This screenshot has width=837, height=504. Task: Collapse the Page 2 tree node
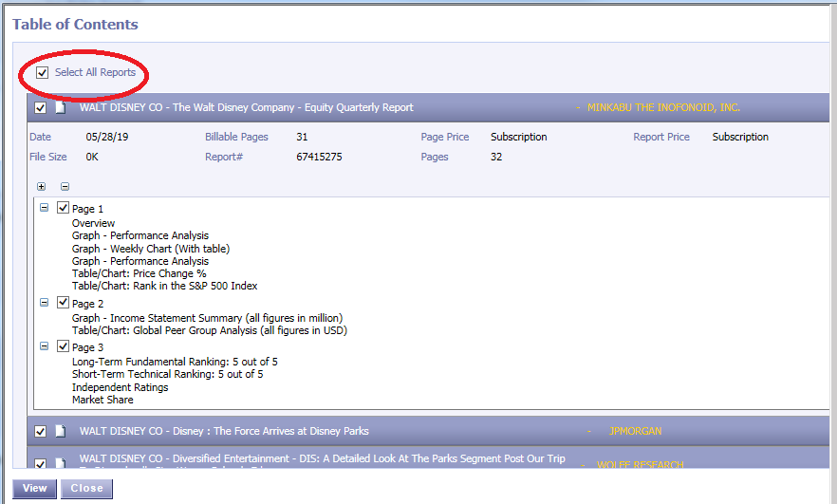click(x=45, y=302)
